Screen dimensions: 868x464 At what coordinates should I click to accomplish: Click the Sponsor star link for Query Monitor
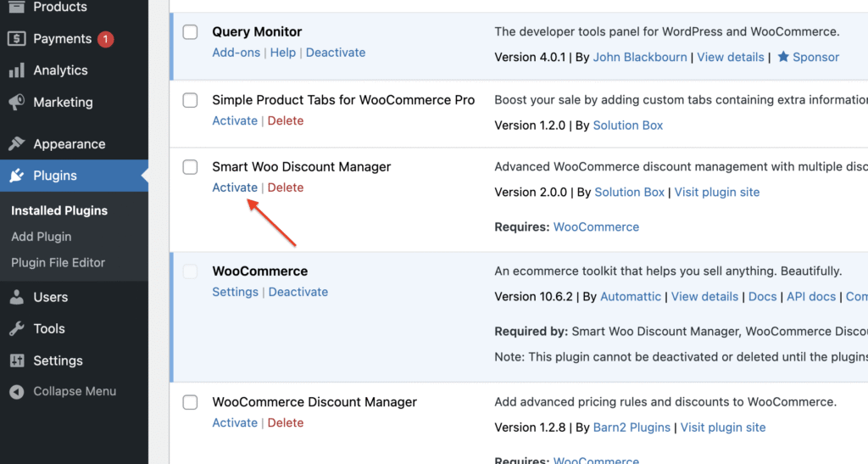tap(808, 58)
